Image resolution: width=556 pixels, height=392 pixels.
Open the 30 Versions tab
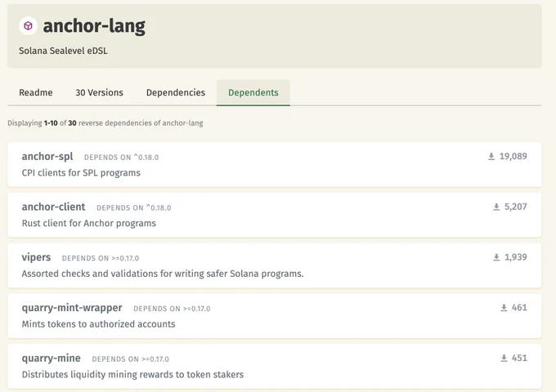(99, 92)
